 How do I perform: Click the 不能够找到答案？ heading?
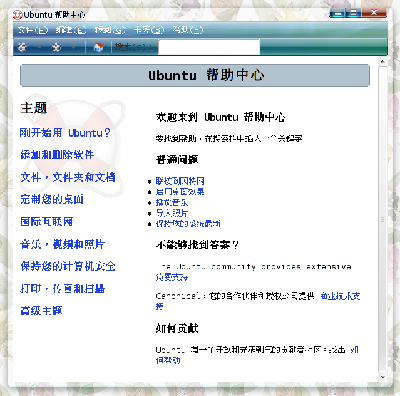(x=197, y=245)
